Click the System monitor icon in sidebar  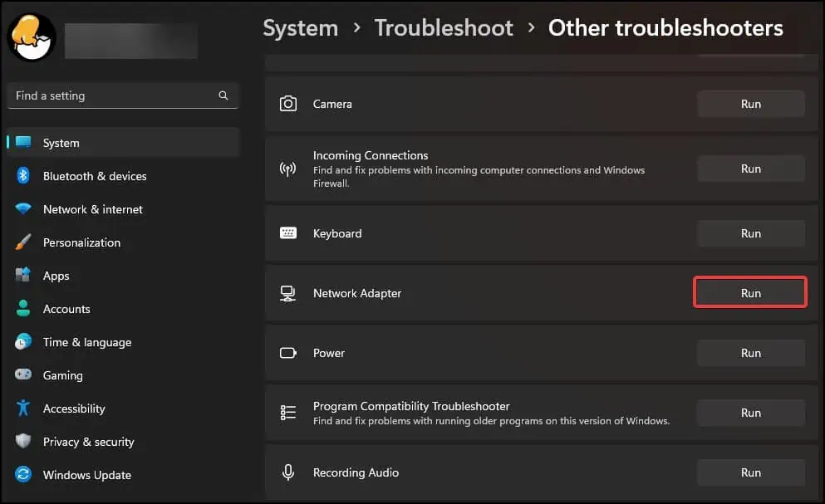23,142
